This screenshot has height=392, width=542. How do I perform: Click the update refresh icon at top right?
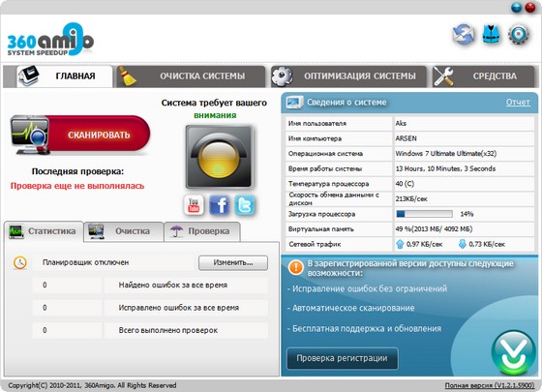(x=464, y=35)
